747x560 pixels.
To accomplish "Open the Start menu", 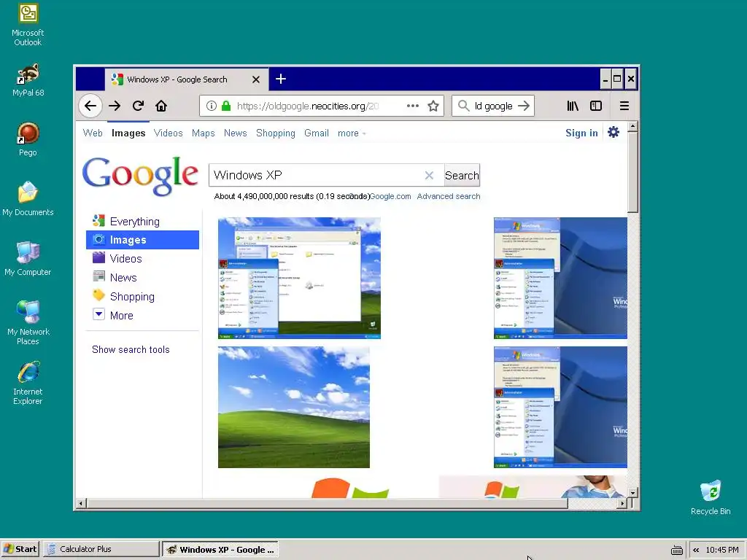I will point(20,550).
